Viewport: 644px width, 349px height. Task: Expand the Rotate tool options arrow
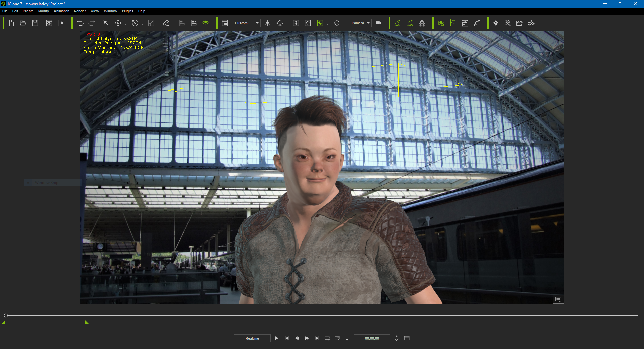(142, 24)
